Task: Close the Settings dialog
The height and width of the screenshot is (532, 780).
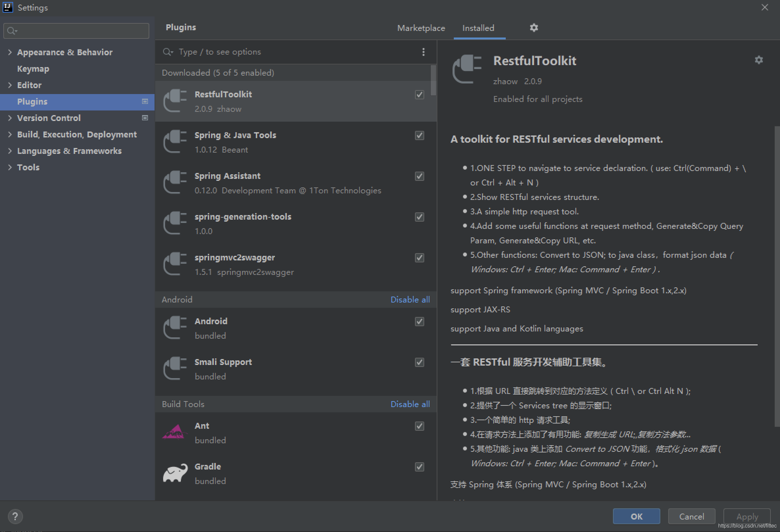Action: [765, 7]
